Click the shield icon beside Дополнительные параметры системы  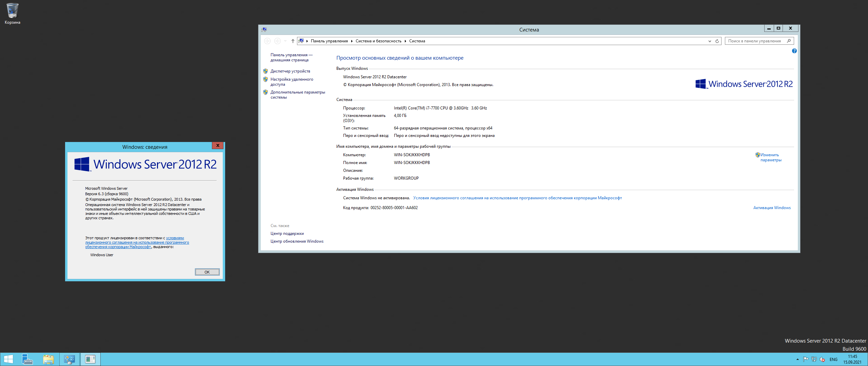click(x=265, y=92)
